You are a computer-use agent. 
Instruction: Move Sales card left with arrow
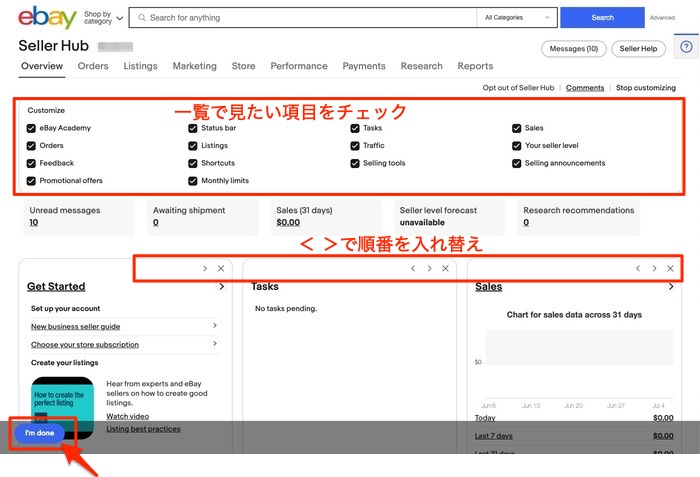(x=637, y=268)
